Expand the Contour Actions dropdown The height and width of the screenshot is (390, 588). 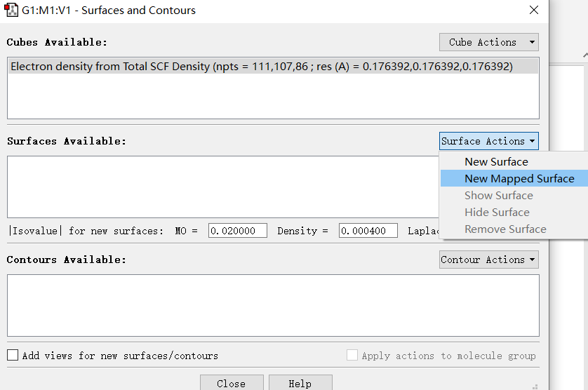pos(489,260)
